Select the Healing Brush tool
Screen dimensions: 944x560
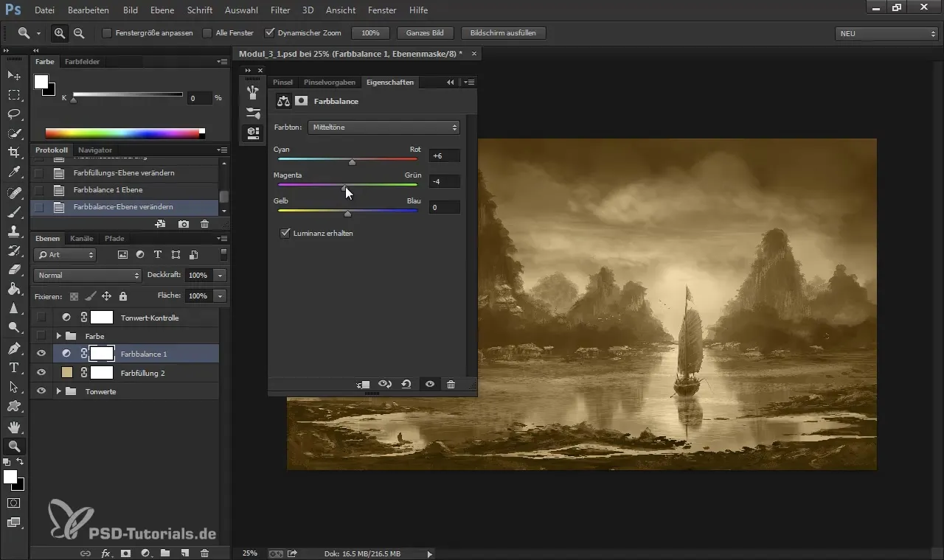pyautogui.click(x=14, y=193)
